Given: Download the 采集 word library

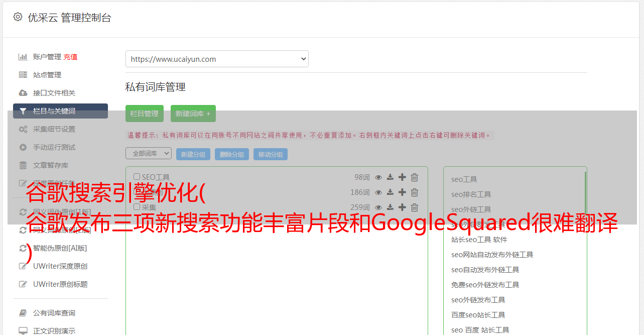Looking at the screenshot, I should (390, 207).
